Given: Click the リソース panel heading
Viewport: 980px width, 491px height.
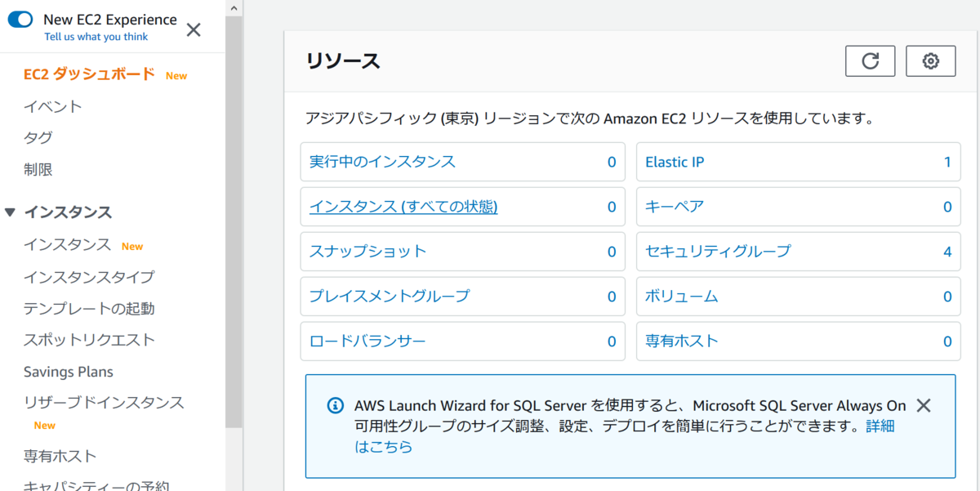Looking at the screenshot, I should 343,61.
